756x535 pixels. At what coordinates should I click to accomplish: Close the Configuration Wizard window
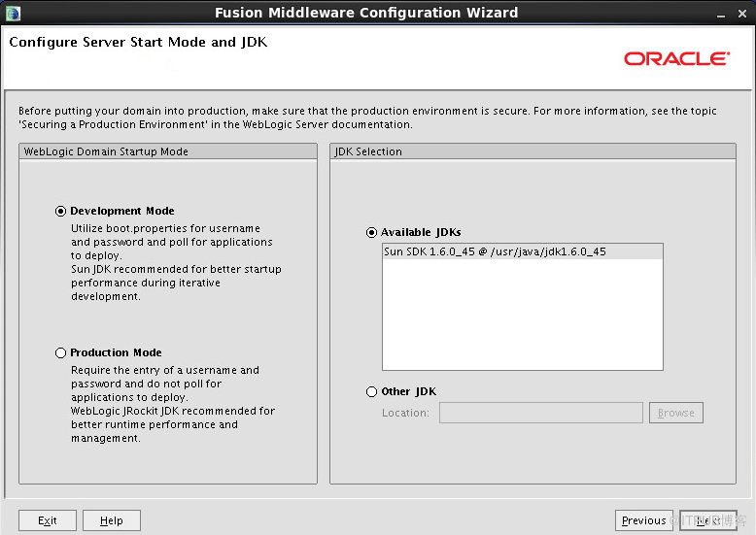pos(742,14)
